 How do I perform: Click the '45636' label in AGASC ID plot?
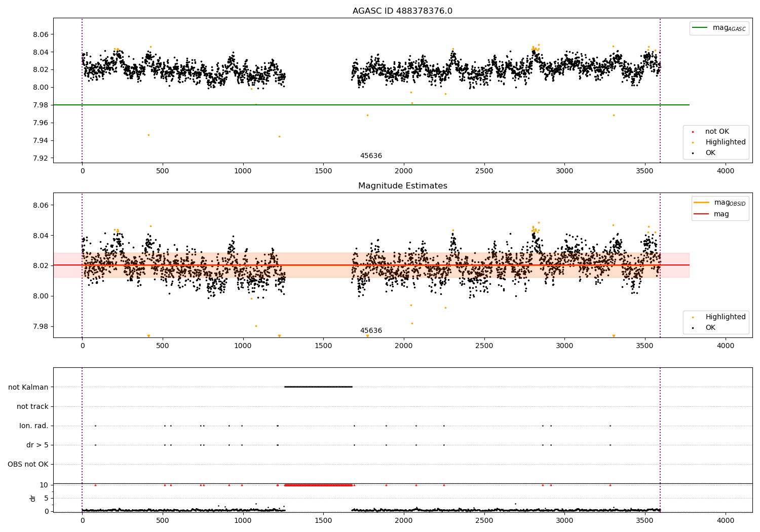pos(371,156)
